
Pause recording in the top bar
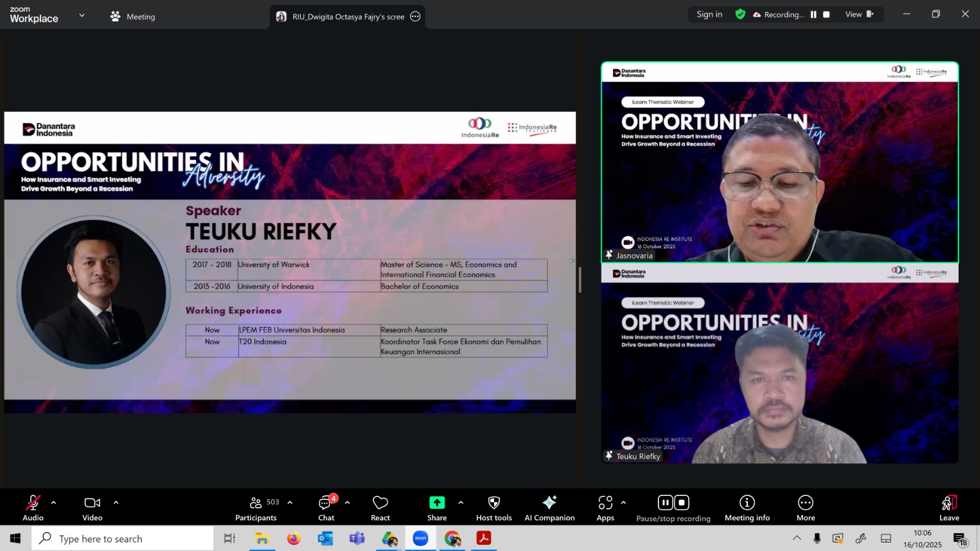coord(813,15)
